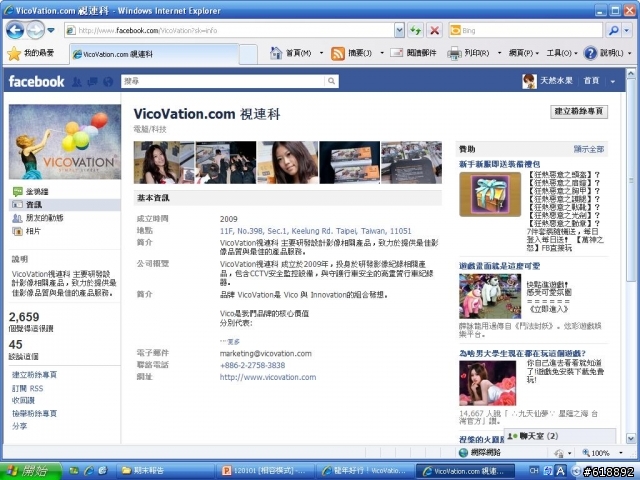Click the Create Page button top right
Screen dimensions: 640x480
pos(579,111)
